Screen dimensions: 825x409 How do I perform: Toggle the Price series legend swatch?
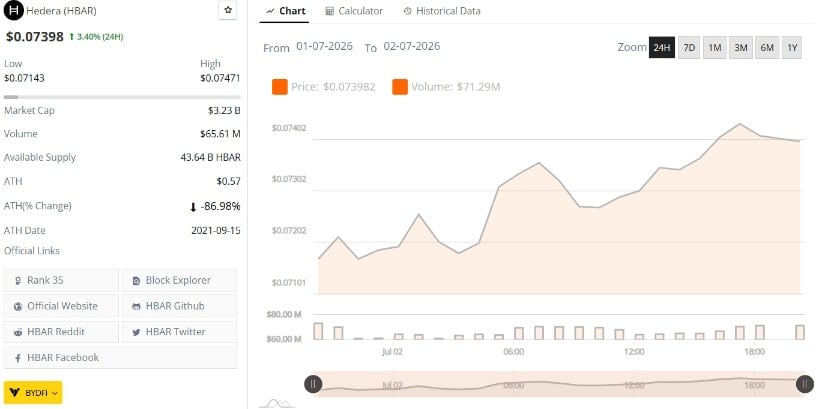280,87
